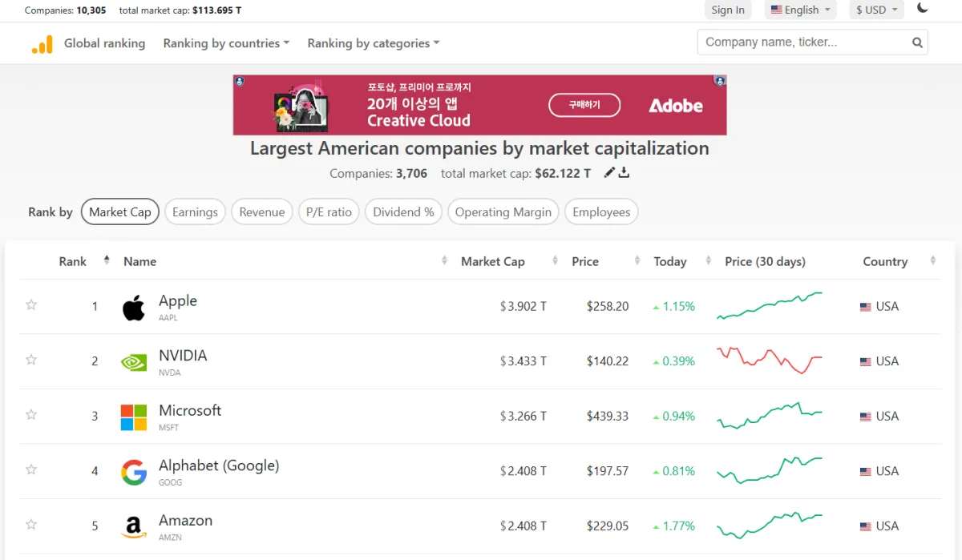Click the download icon beside total market cap
Image resolution: width=962 pixels, height=560 pixels.
pos(624,172)
